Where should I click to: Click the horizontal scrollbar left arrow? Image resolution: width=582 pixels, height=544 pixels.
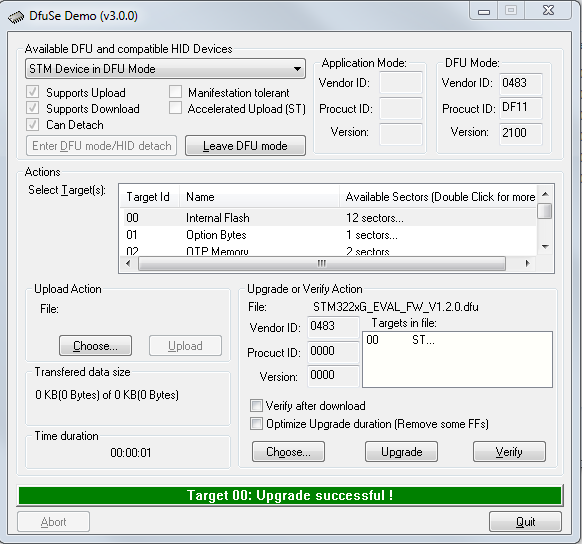128,263
